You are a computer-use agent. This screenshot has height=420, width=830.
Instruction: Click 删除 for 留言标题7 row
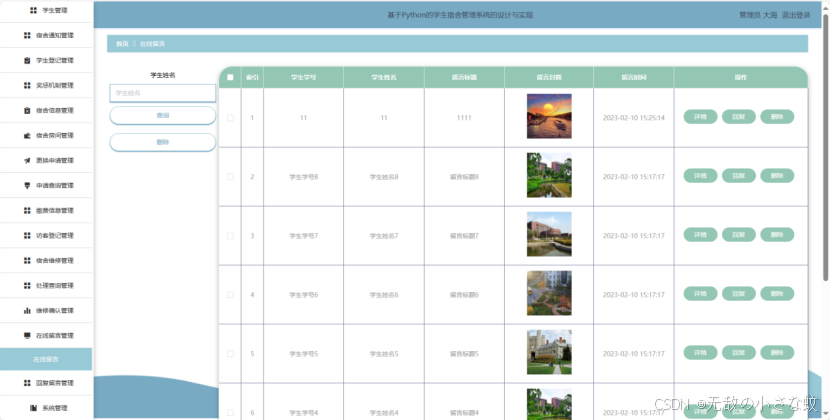pyautogui.click(x=777, y=235)
